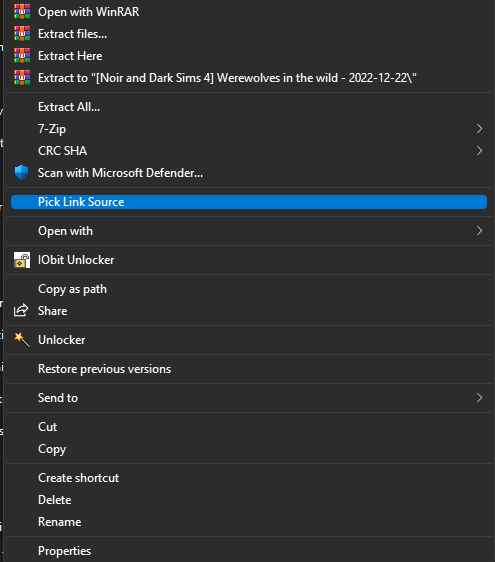The image size is (495, 562).
Task: Click the Unlocker magic wand icon
Action: [x=22, y=339]
